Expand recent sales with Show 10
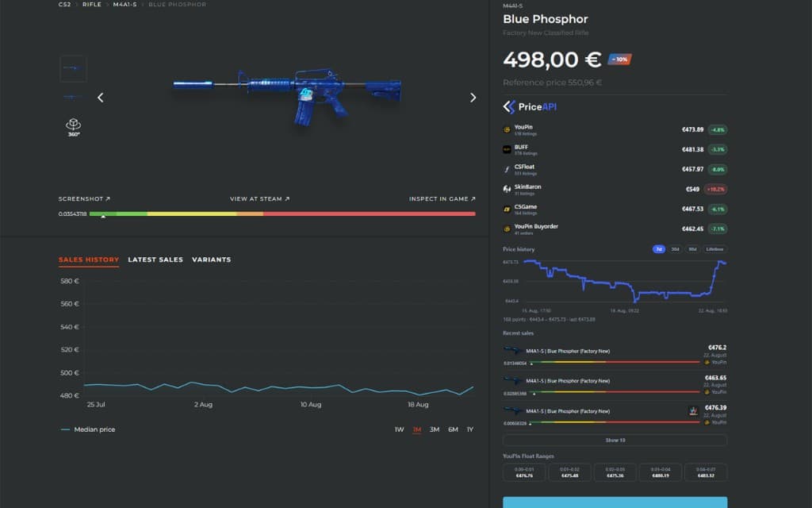The image size is (812, 508). (615, 440)
